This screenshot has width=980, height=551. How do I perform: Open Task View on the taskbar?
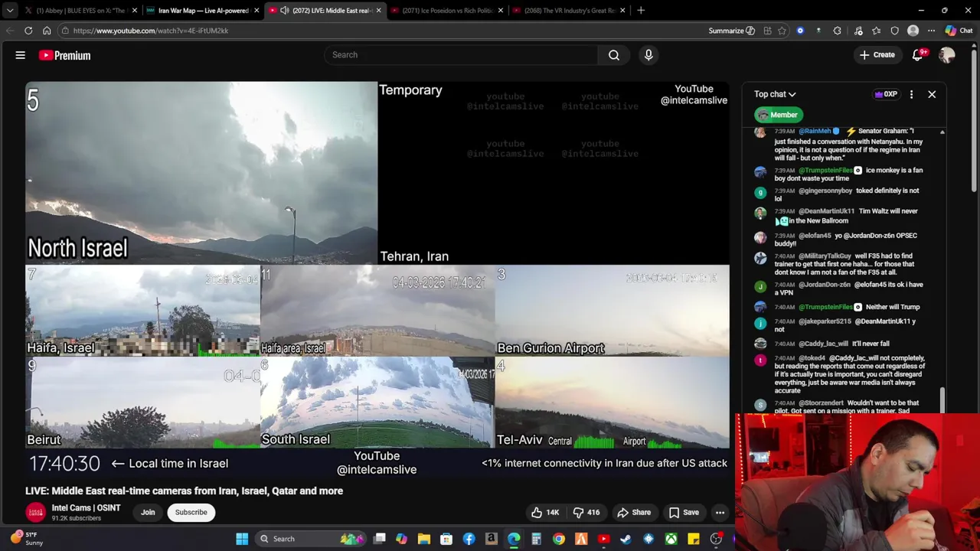pos(379,539)
